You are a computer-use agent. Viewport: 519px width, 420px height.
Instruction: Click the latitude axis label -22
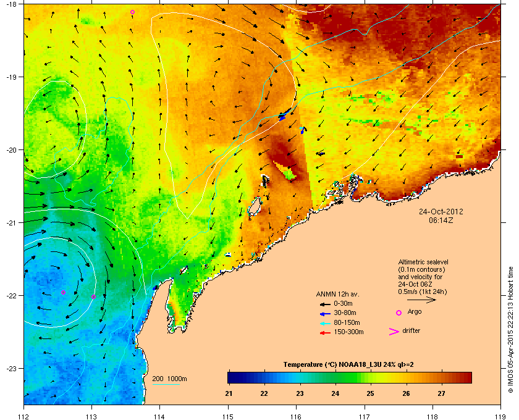click(x=11, y=295)
